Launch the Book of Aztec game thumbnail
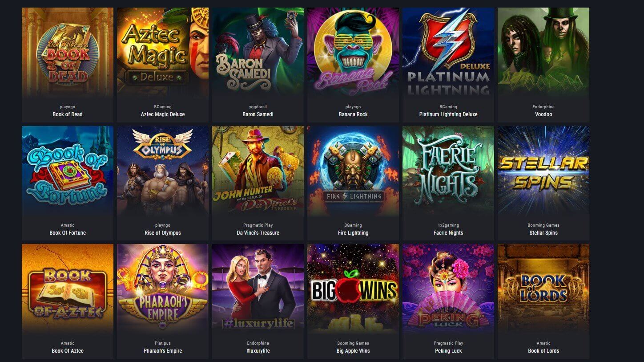Image resolution: width=644 pixels, height=362 pixels. (68, 289)
